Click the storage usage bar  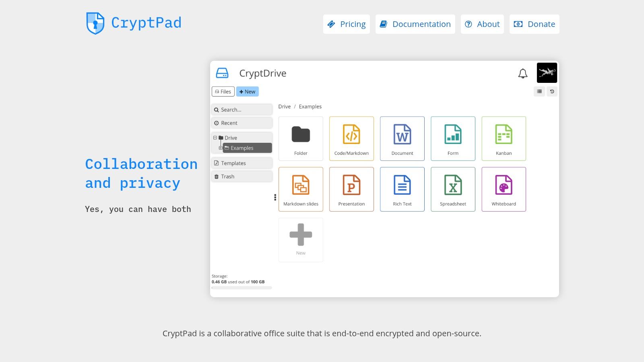click(x=242, y=287)
